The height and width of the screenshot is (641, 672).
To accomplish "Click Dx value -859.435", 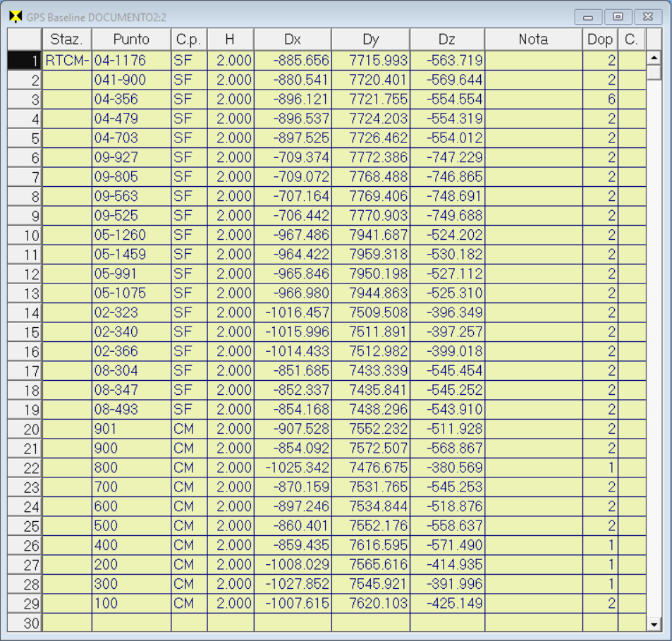I will click(293, 545).
